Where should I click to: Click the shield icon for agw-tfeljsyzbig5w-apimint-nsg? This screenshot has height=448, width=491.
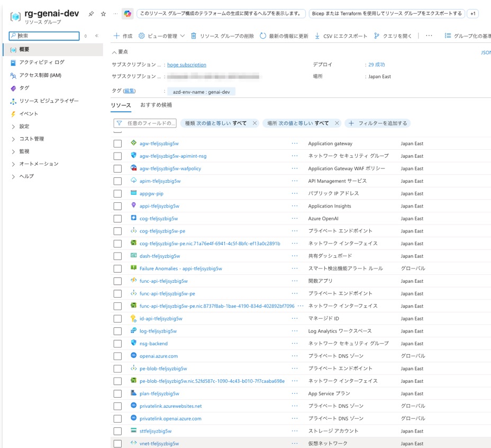[x=134, y=156]
